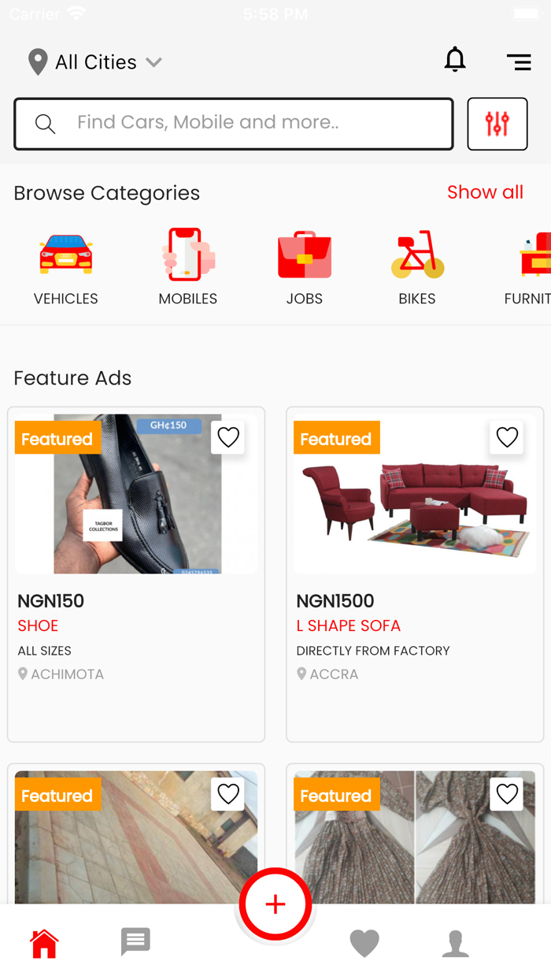
Task: Toggle the heart on the bottom-left Featured ad
Action: coord(227,794)
